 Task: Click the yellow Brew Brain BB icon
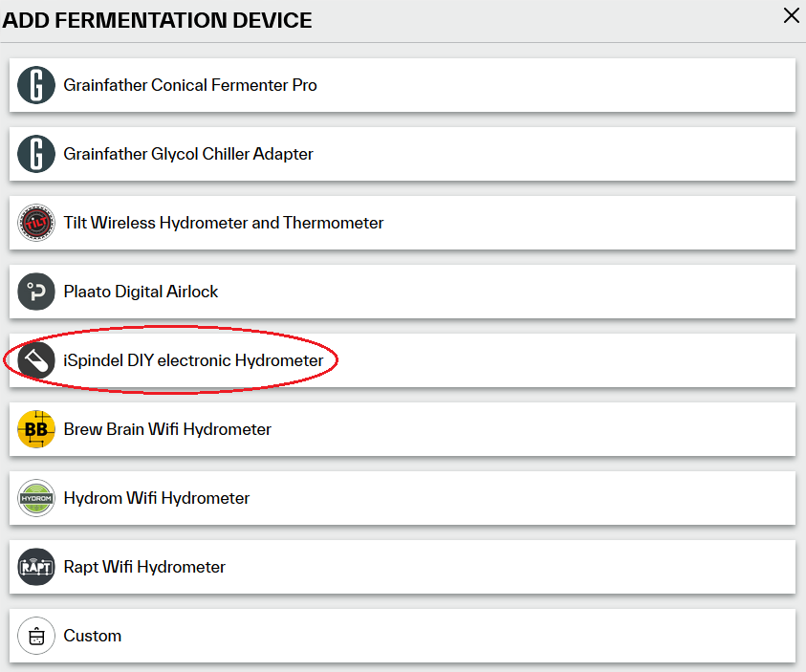point(36,429)
